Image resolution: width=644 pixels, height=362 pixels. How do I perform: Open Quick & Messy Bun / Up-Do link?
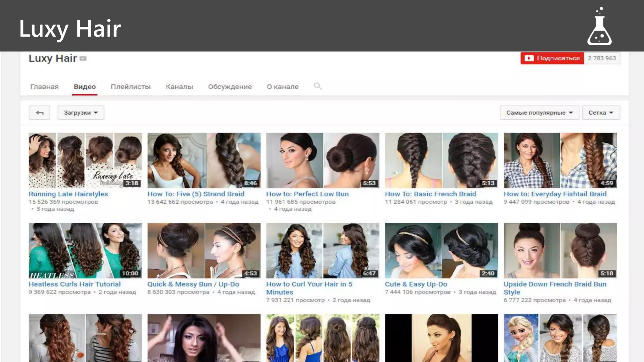click(x=193, y=284)
